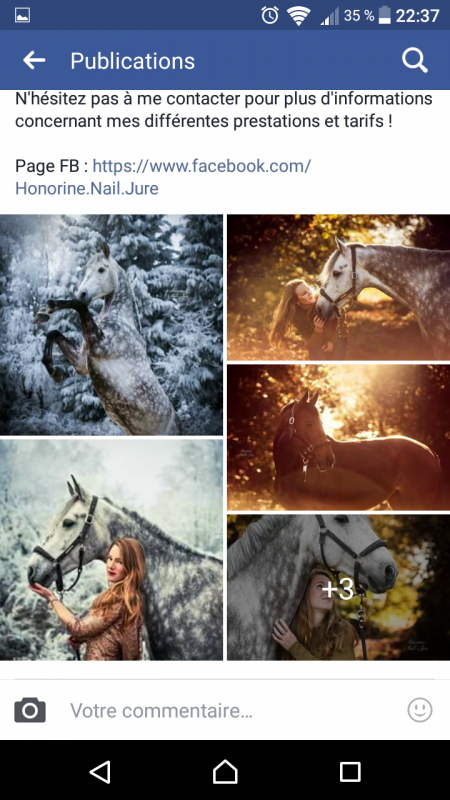Tap the +3 overlay to view more photos
Image resolution: width=450 pixels, height=800 pixels.
pyautogui.click(x=338, y=588)
